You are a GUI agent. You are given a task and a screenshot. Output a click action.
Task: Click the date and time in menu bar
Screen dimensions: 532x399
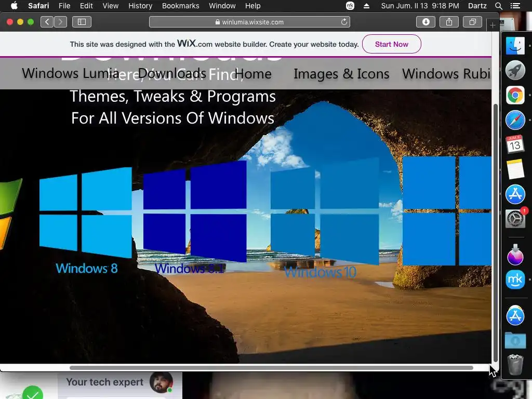[x=420, y=6]
